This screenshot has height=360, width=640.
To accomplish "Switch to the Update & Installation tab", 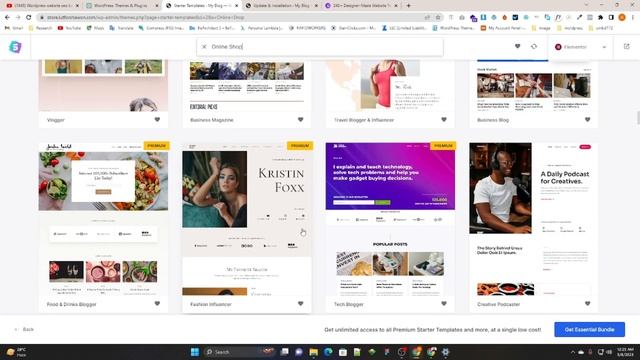I will tap(282, 6).
